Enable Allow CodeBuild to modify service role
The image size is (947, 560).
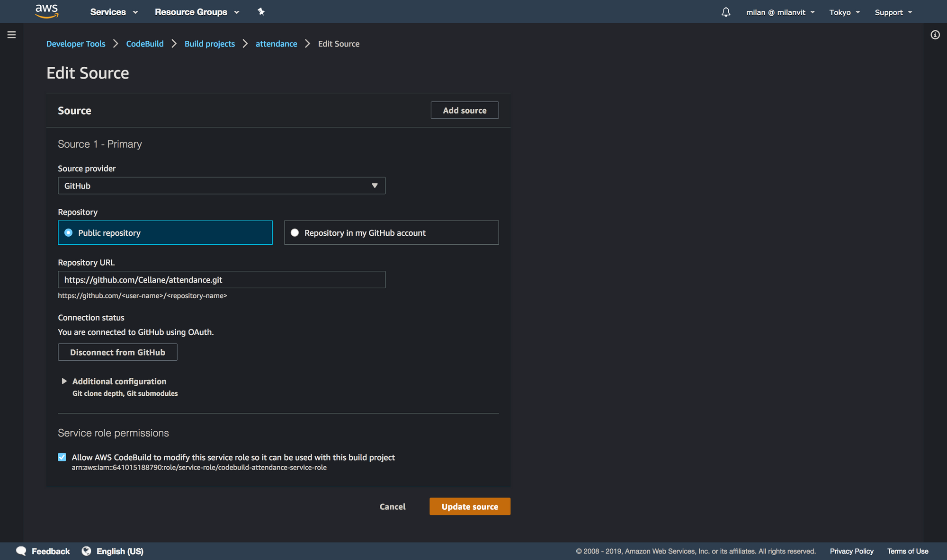coord(62,457)
